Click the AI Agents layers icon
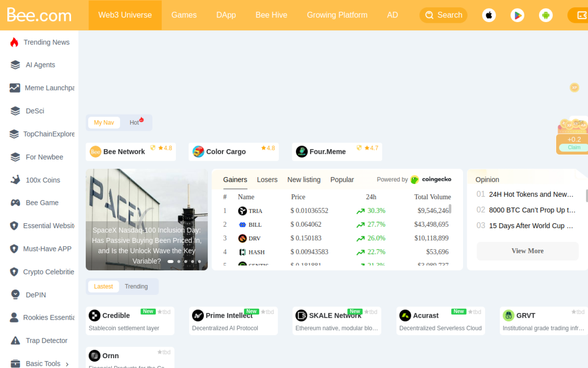 (x=15, y=65)
